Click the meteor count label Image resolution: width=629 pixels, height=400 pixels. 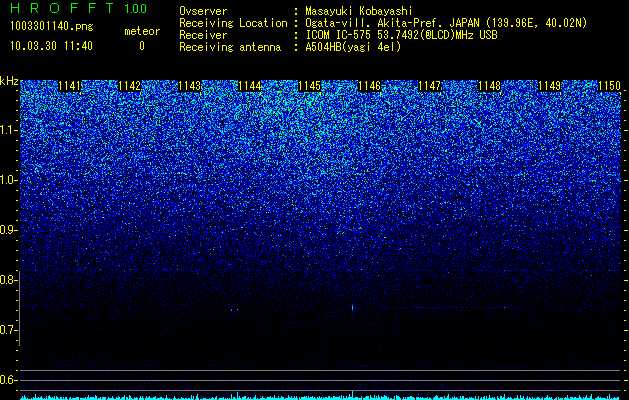(142, 31)
